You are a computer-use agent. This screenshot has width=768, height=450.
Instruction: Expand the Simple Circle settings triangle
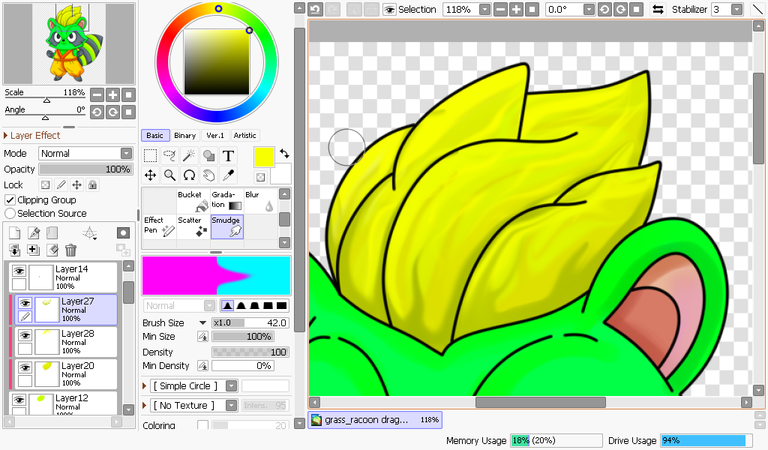point(144,386)
